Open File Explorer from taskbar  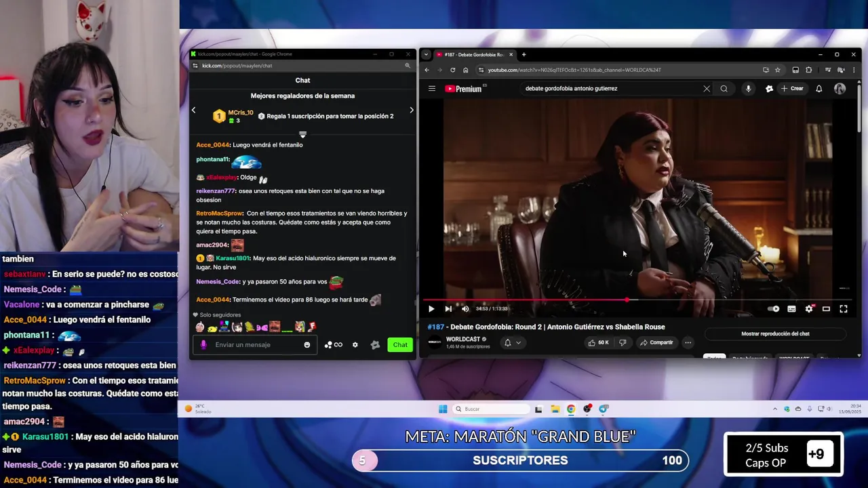(555, 409)
